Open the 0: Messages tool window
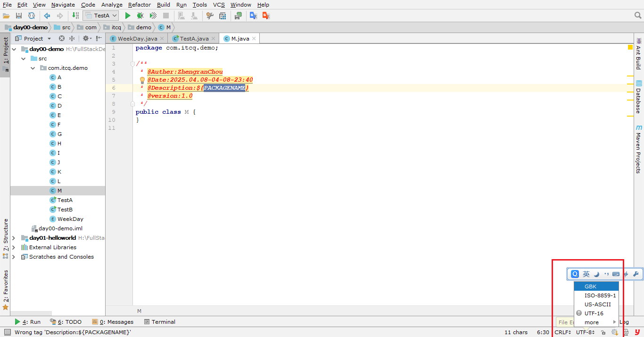Image resolution: width=644 pixels, height=337 pixels. (113, 322)
